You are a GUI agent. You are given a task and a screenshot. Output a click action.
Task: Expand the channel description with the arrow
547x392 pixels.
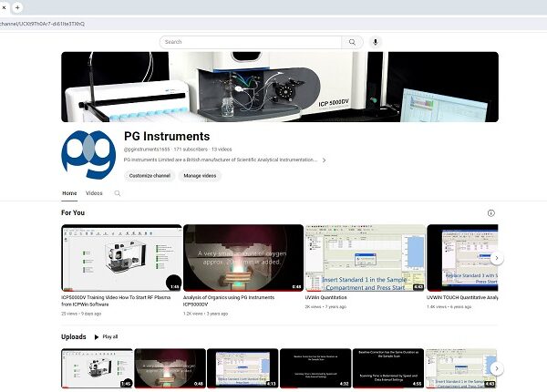[324, 160]
